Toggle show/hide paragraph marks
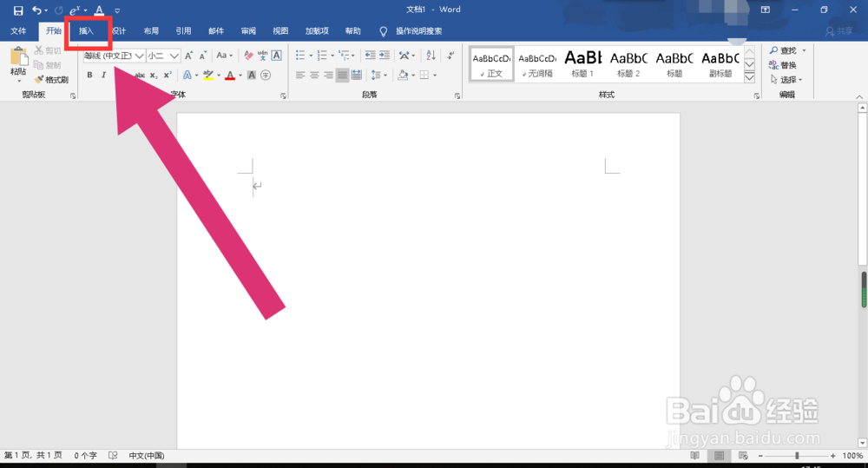The height and width of the screenshot is (468, 868). point(451,56)
